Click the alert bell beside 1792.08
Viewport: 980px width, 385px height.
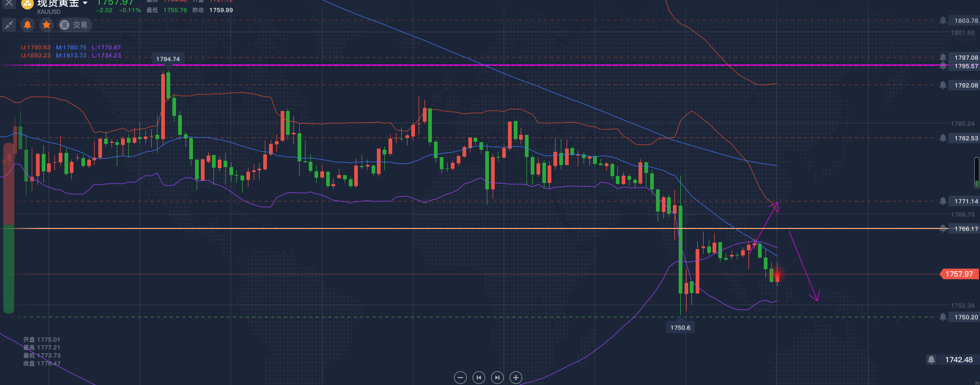[943, 85]
